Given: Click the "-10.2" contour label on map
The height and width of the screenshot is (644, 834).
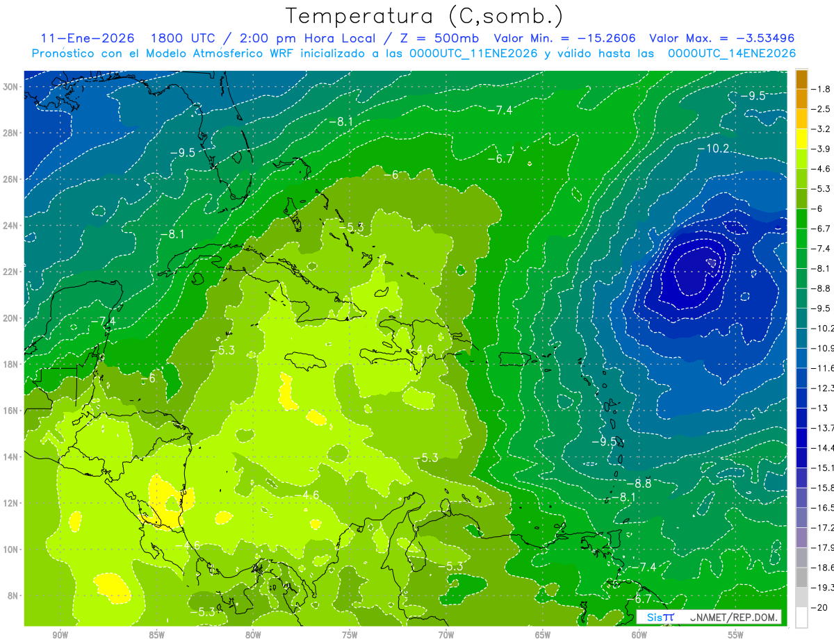Looking at the screenshot, I should [714, 149].
